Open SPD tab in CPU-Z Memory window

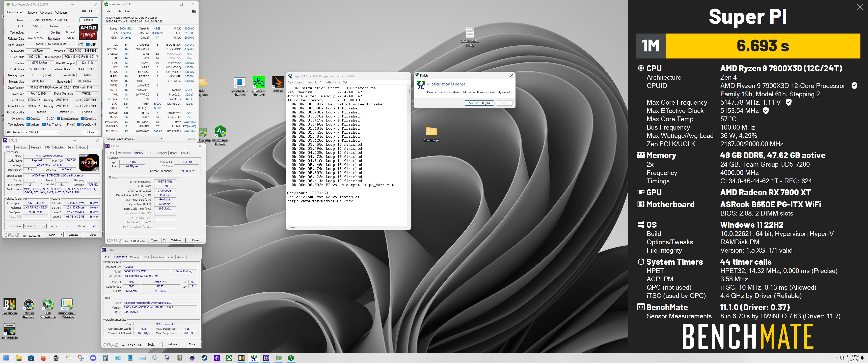pyautogui.click(x=150, y=153)
